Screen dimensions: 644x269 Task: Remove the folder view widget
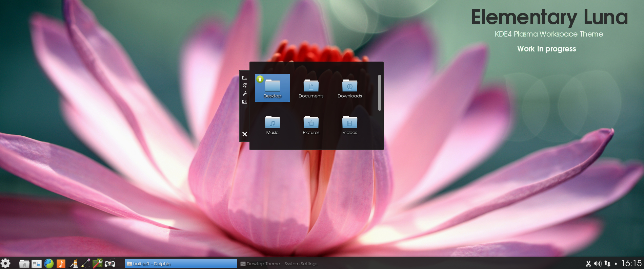[x=245, y=134]
